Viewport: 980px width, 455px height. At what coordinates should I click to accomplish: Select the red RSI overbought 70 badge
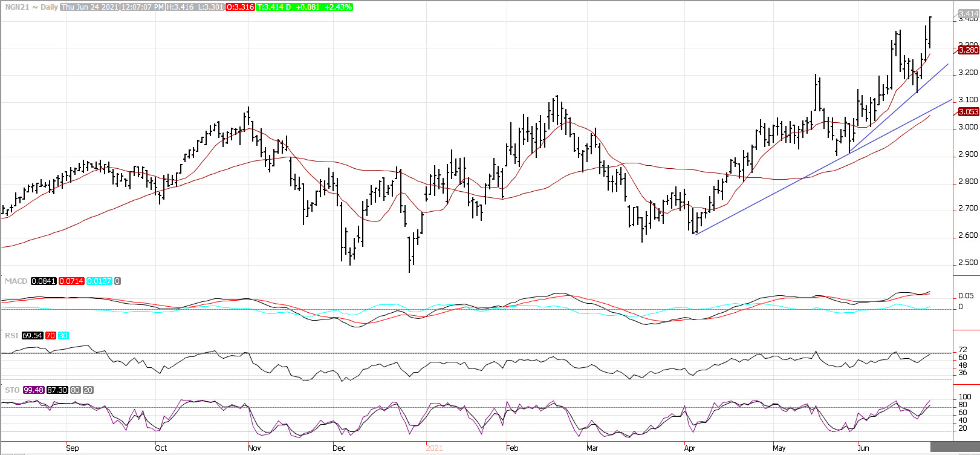click(x=50, y=335)
